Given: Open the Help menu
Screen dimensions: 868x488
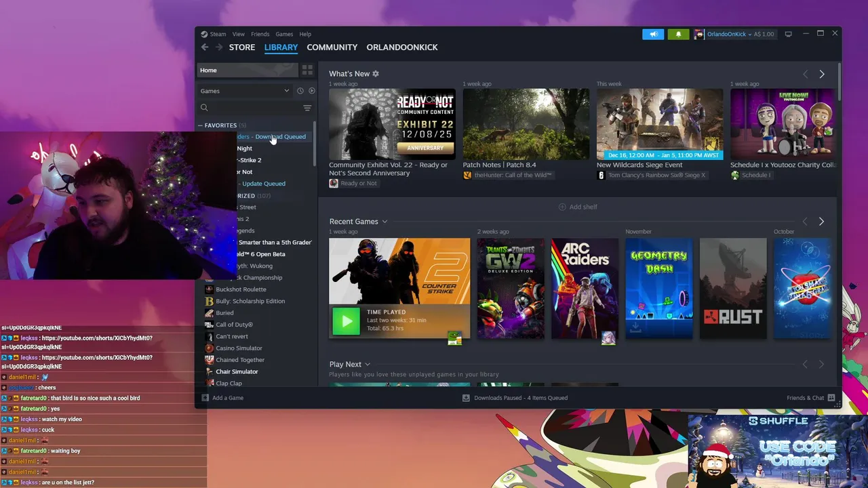Looking at the screenshot, I should [x=305, y=34].
